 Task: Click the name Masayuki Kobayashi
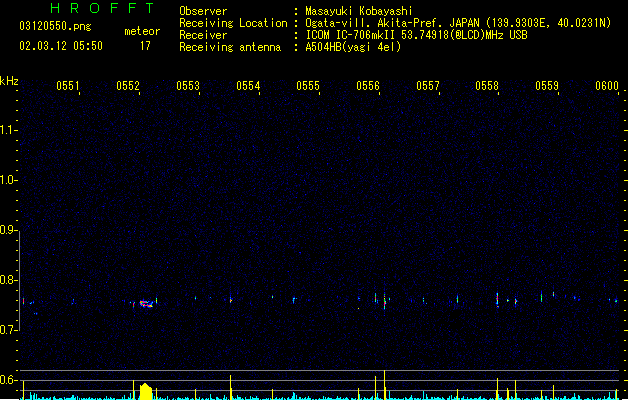coord(359,11)
